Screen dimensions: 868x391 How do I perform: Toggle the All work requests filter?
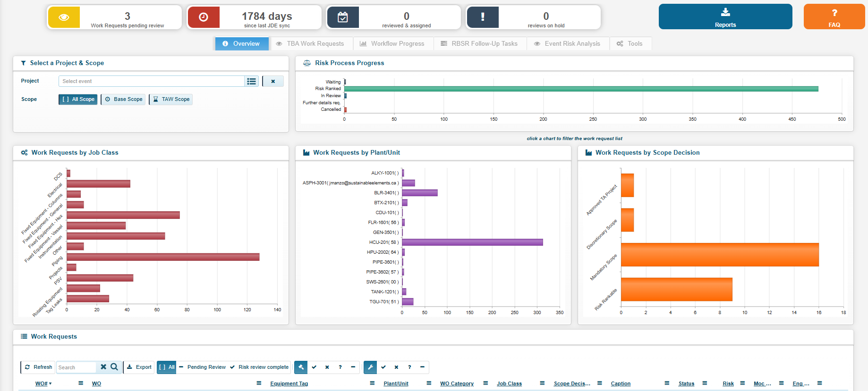167,367
